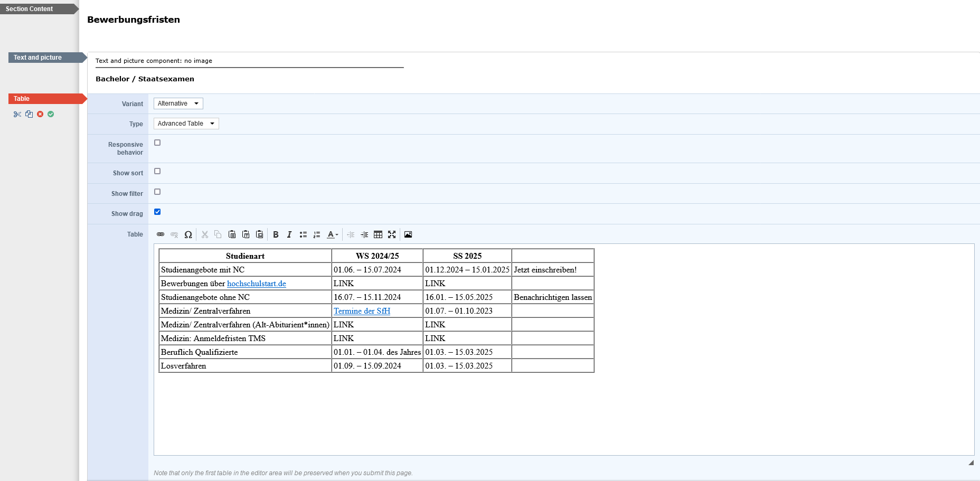980x481 pixels.
Task: Click the green checkmark under Table
Action: [51, 114]
